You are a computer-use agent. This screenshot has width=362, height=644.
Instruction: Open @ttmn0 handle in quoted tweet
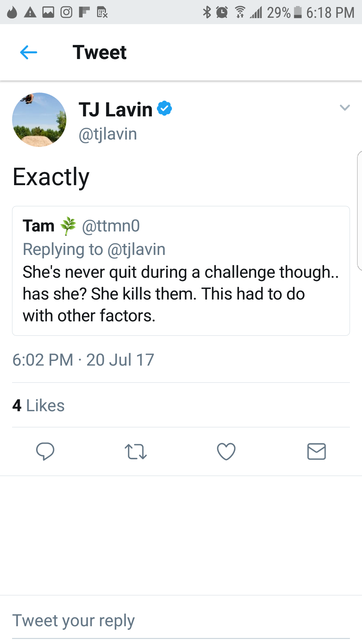pyautogui.click(x=111, y=226)
